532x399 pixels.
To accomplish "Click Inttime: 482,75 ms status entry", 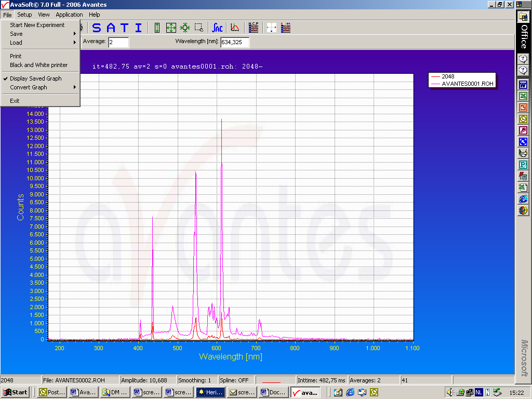I will [x=322, y=380].
